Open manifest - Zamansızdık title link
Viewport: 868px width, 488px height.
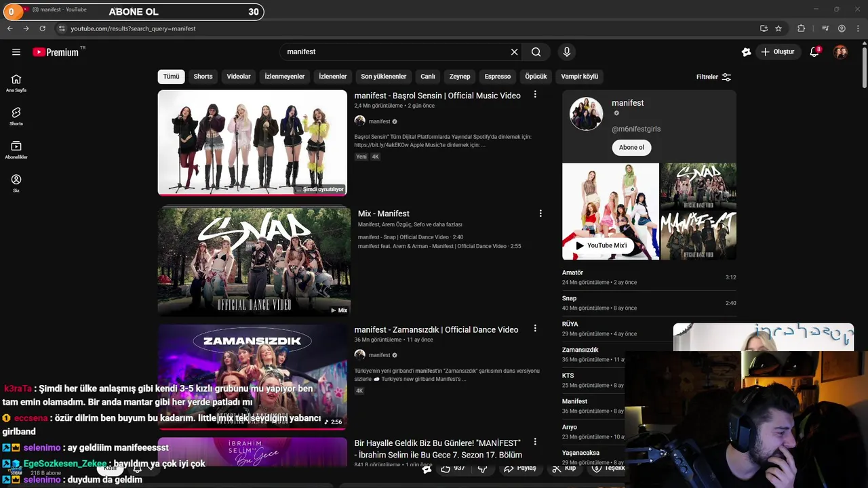click(436, 329)
